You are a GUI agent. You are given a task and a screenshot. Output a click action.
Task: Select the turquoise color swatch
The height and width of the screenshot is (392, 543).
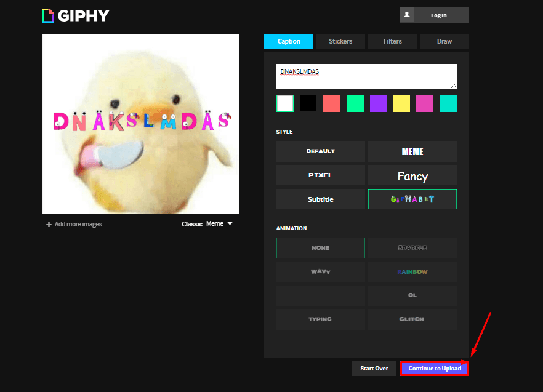click(448, 103)
